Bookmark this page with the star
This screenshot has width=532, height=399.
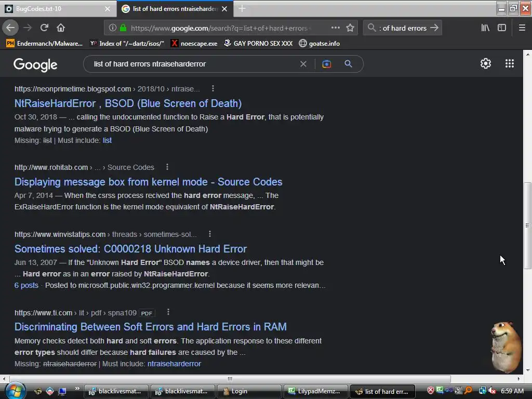click(350, 28)
